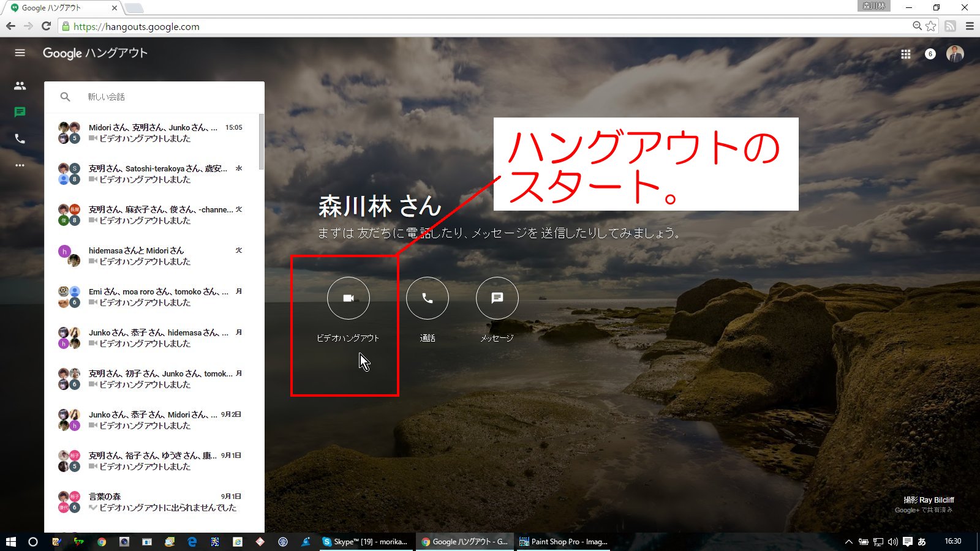The height and width of the screenshot is (551, 980).
Task: Open the network icon in the system tray
Action: [x=878, y=542]
